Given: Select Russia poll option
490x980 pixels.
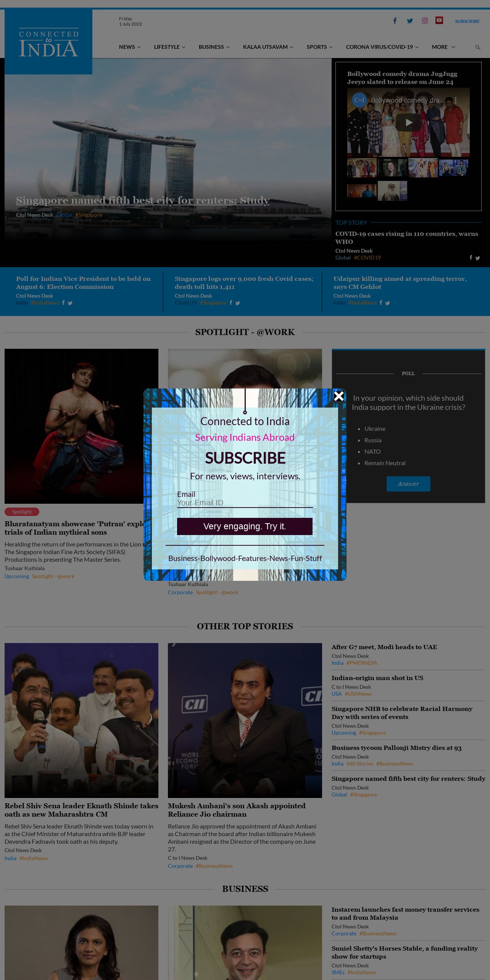Looking at the screenshot, I should pyautogui.click(x=373, y=440).
